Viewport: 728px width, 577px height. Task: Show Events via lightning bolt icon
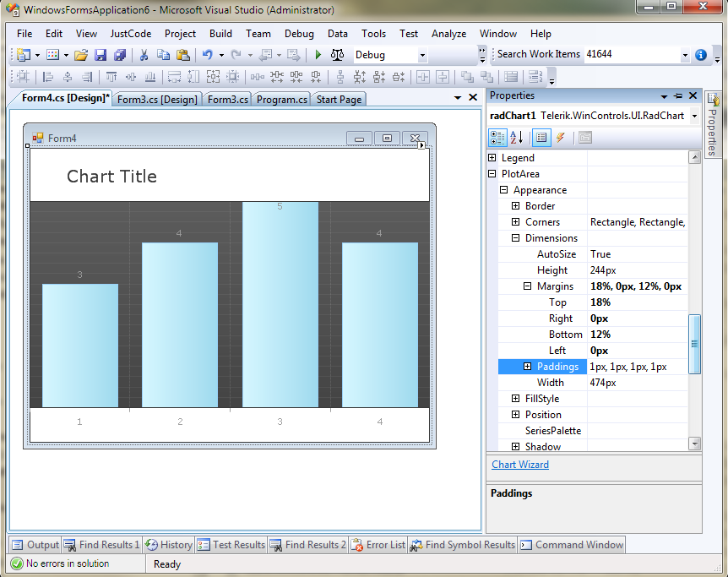(560, 138)
